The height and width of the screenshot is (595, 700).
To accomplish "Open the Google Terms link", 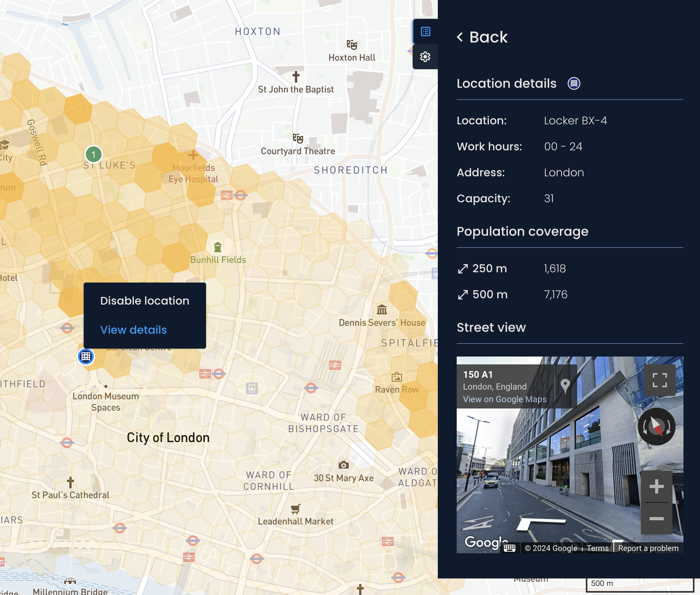I will click(x=598, y=548).
